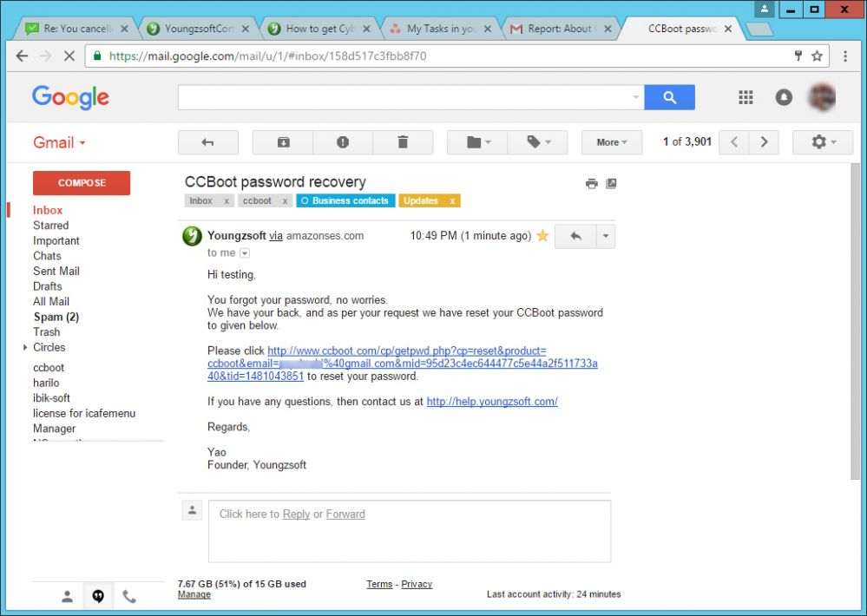Click Forward link in reply box
867x616 pixels.
(345, 514)
